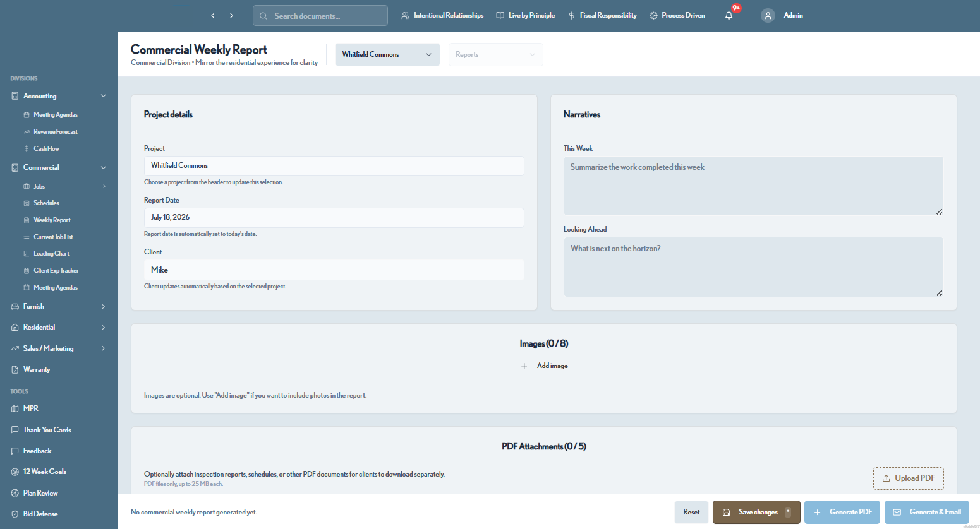Click the Client field showing Mike

[334, 270]
